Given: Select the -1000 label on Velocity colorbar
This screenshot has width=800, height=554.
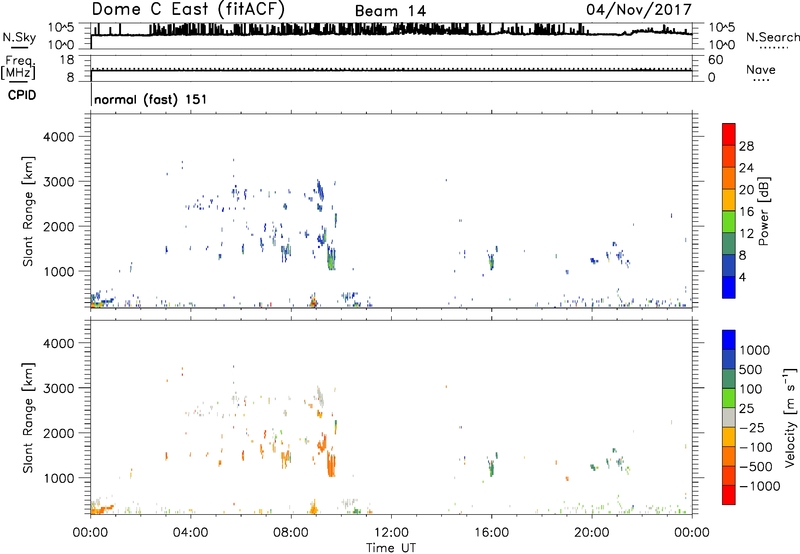Looking at the screenshot, I should tap(760, 486).
